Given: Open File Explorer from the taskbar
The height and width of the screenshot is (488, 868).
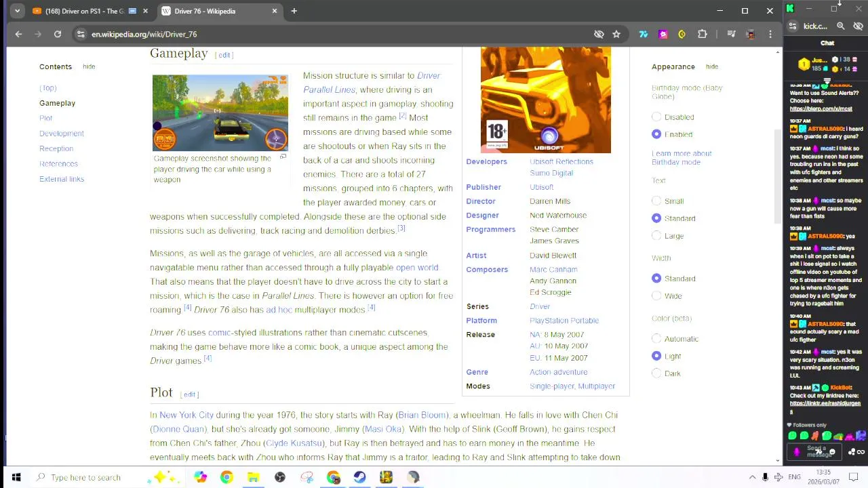Looking at the screenshot, I should click(x=253, y=477).
